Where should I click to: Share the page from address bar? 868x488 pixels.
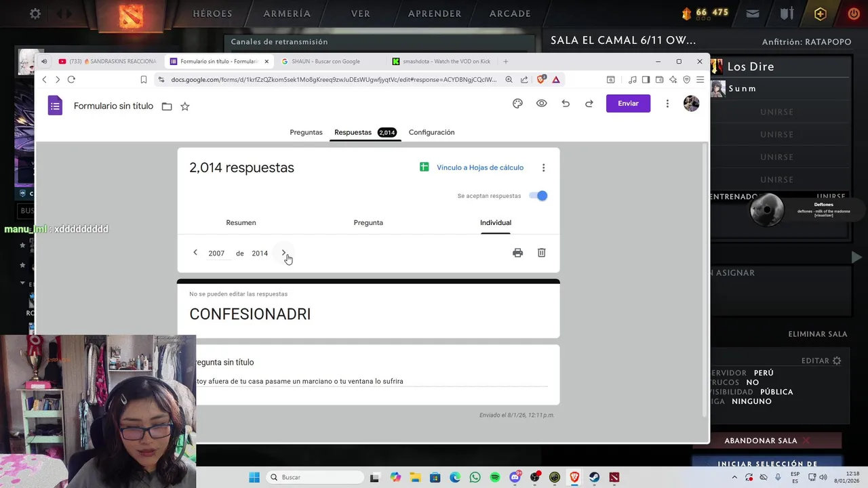(524, 79)
